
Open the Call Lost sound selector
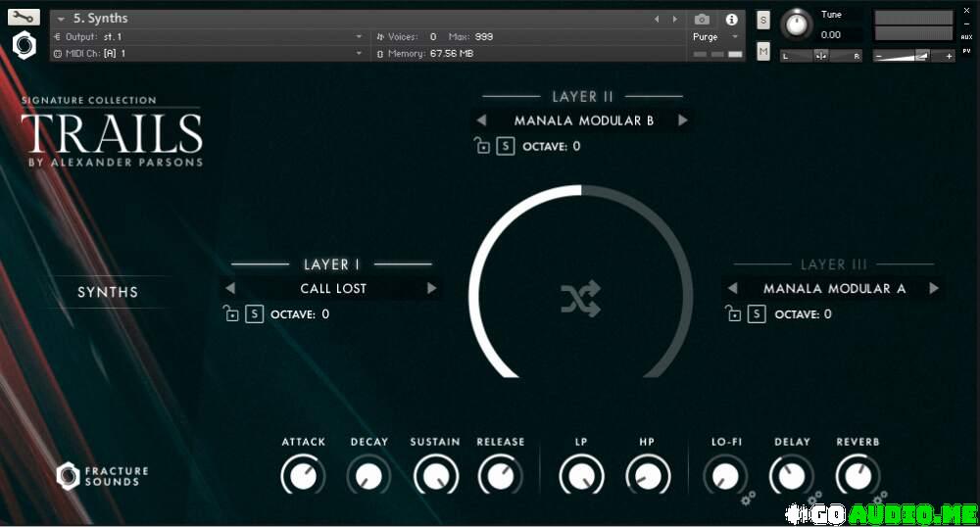pos(333,288)
